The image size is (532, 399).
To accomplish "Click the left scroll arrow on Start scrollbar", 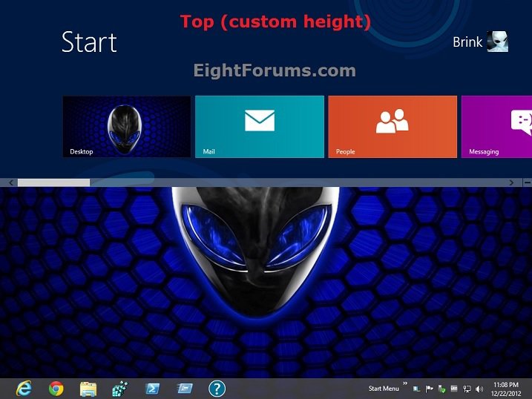I will [11, 182].
